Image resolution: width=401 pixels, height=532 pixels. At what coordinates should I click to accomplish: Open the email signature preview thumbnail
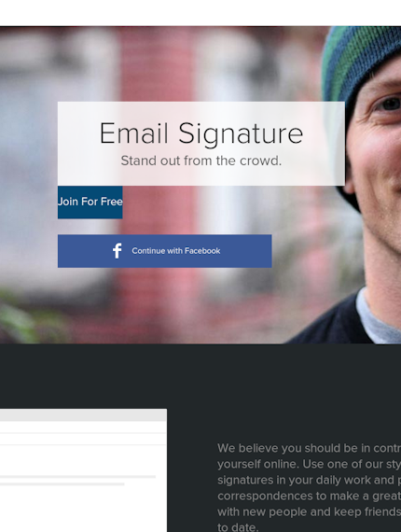tap(83, 470)
